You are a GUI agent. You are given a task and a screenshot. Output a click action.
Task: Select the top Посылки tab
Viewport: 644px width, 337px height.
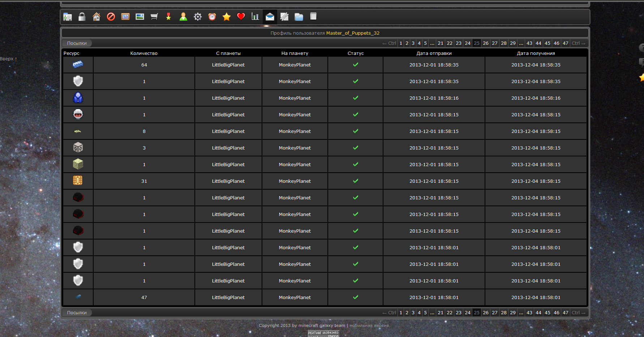pyautogui.click(x=77, y=43)
